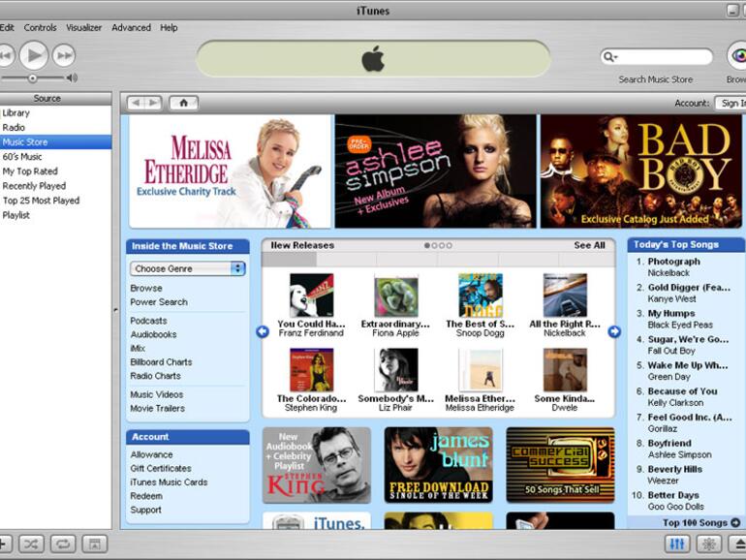Open the equalizer window
The height and width of the screenshot is (560, 746).
pyautogui.click(x=676, y=544)
